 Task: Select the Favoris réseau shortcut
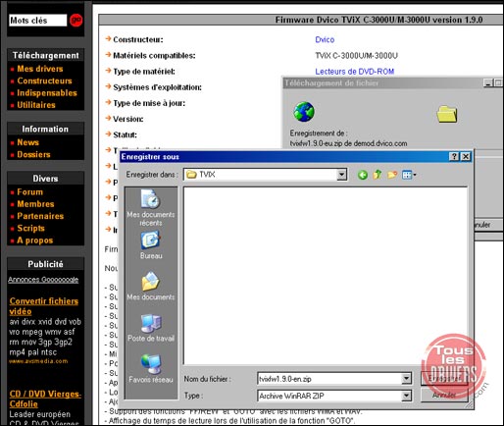tap(151, 368)
